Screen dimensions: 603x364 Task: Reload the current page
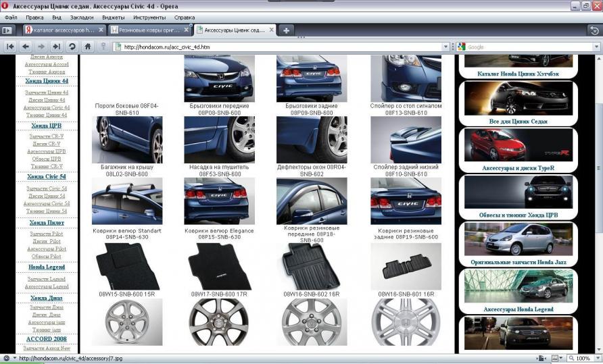tap(72, 47)
